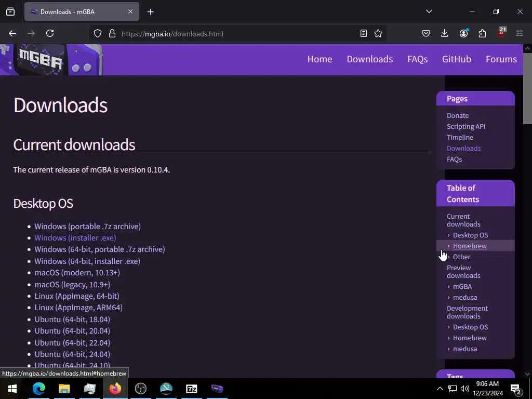Close the Downloads - mGBA tab

tap(130, 11)
